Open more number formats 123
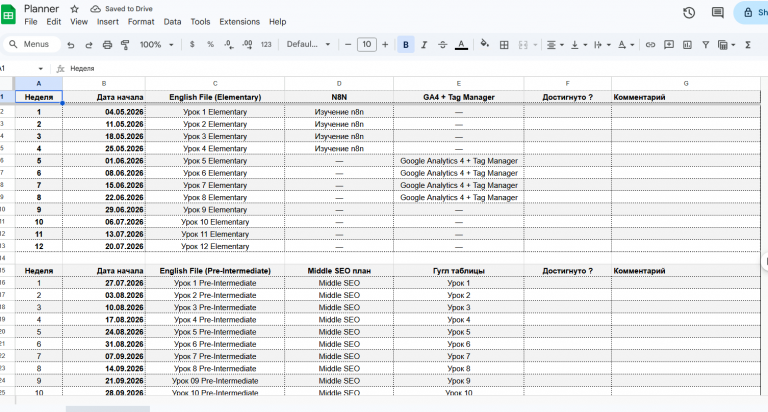768x412 pixels. tap(266, 45)
